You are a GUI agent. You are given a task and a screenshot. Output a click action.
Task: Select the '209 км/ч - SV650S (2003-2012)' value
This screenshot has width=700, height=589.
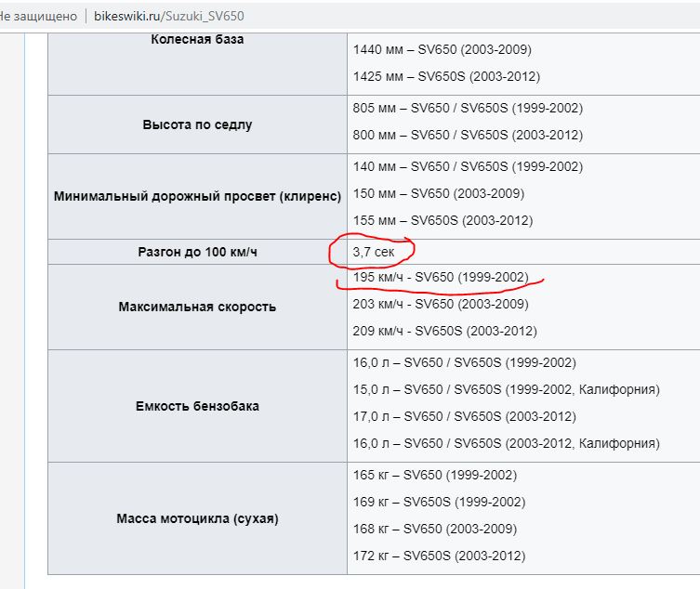tap(444, 331)
